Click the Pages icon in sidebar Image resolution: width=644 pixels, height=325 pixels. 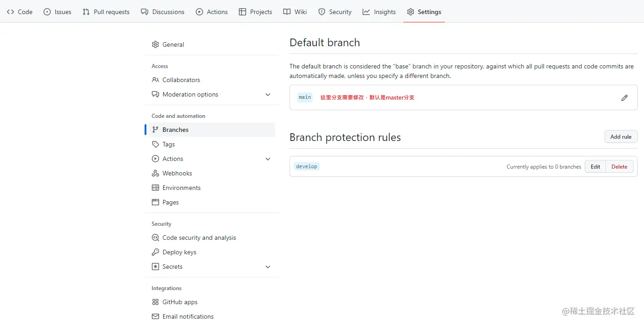click(155, 202)
